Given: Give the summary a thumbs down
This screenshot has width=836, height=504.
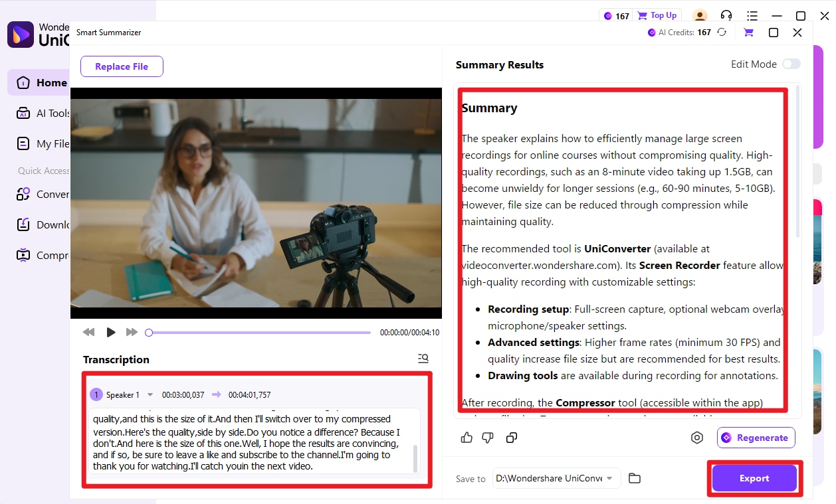Looking at the screenshot, I should [x=488, y=438].
